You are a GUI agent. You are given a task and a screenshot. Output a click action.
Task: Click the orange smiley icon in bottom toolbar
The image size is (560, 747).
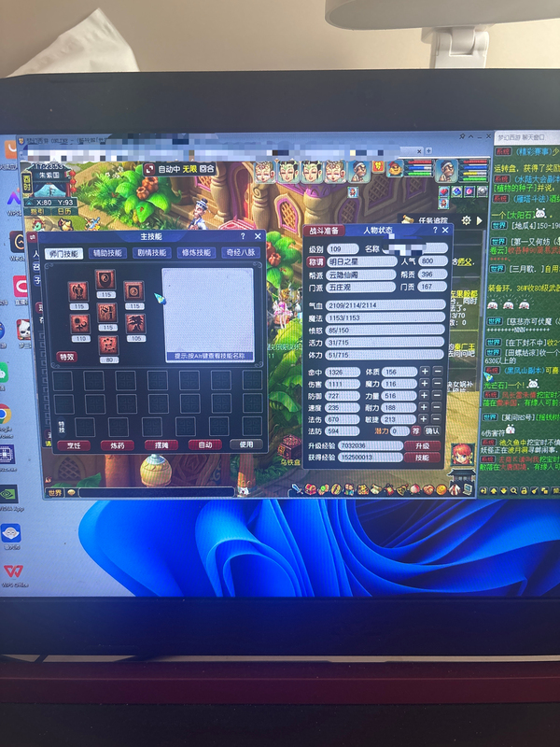(x=441, y=489)
